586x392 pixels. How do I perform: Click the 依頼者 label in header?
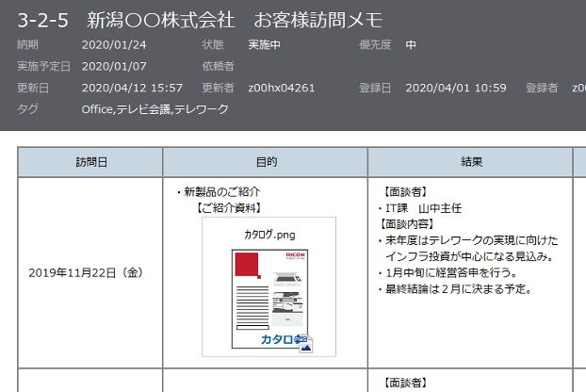pos(218,67)
